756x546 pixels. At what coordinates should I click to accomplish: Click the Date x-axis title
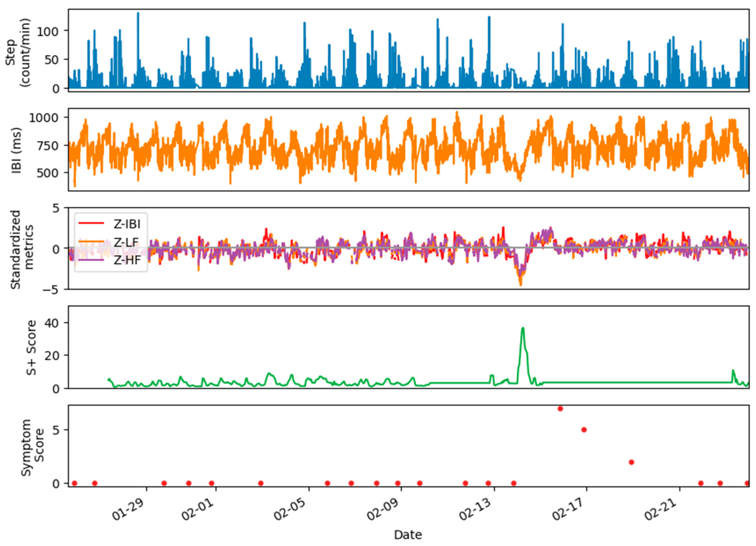tap(408, 535)
